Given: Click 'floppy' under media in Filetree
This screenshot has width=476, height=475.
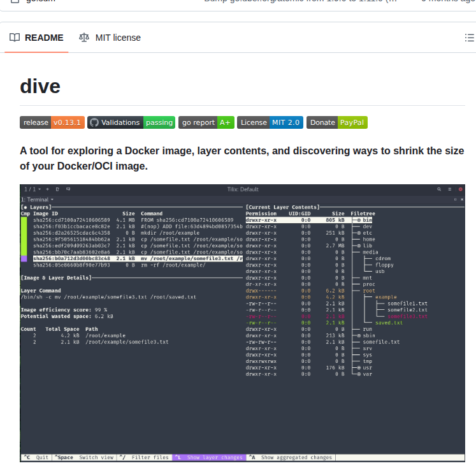Looking at the screenshot, I should [384, 265].
